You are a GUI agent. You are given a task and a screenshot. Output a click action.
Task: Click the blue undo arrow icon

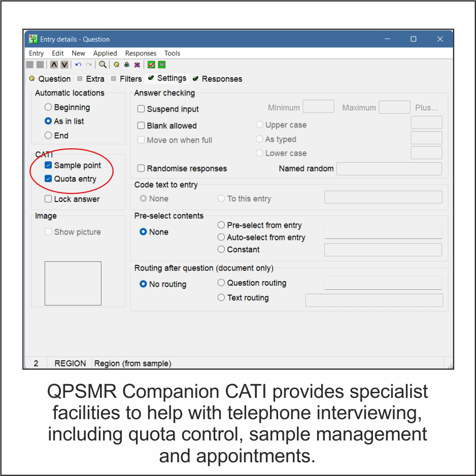click(x=78, y=64)
